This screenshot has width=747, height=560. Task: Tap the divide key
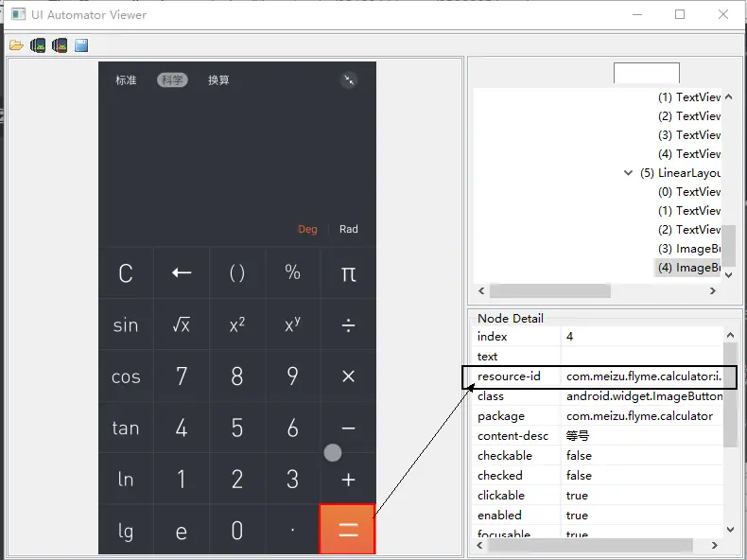click(348, 325)
